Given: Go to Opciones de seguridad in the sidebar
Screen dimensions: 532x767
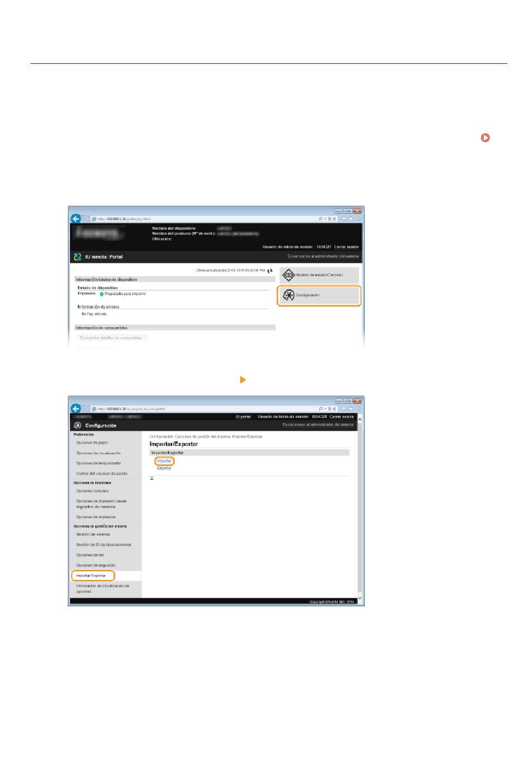Looking at the screenshot, I should [95, 565].
